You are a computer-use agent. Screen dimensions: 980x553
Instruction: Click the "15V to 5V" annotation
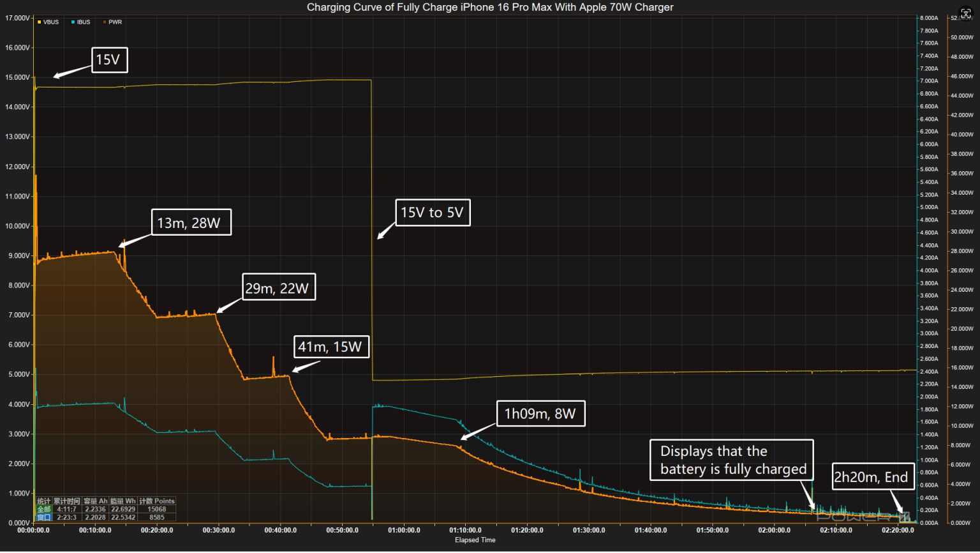click(x=432, y=213)
